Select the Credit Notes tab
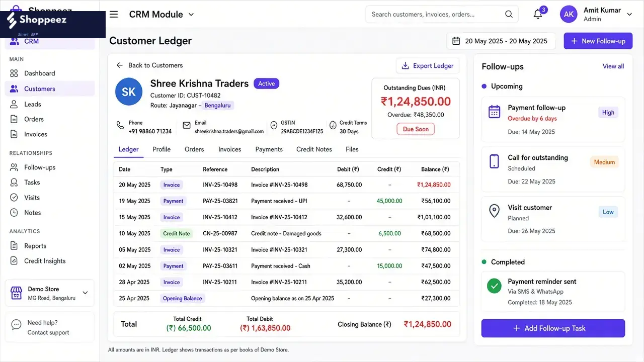The height and width of the screenshot is (362, 644). click(x=314, y=149)
